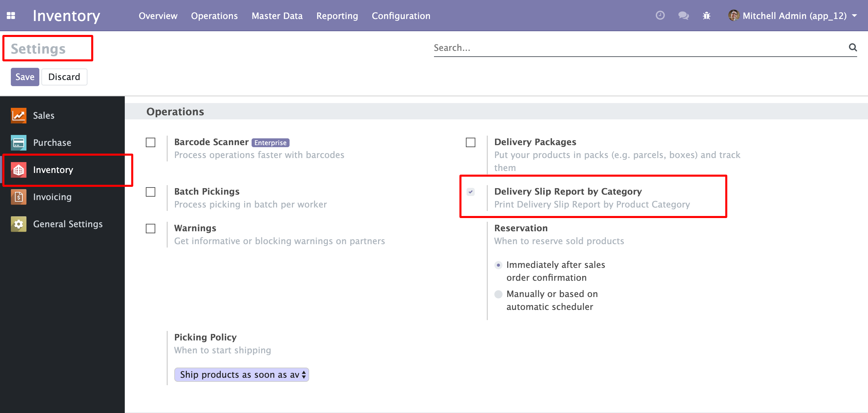The width and height of the screenshot is (868, 413).
Task: Open the apps grid menu icon
Action: 11,16
